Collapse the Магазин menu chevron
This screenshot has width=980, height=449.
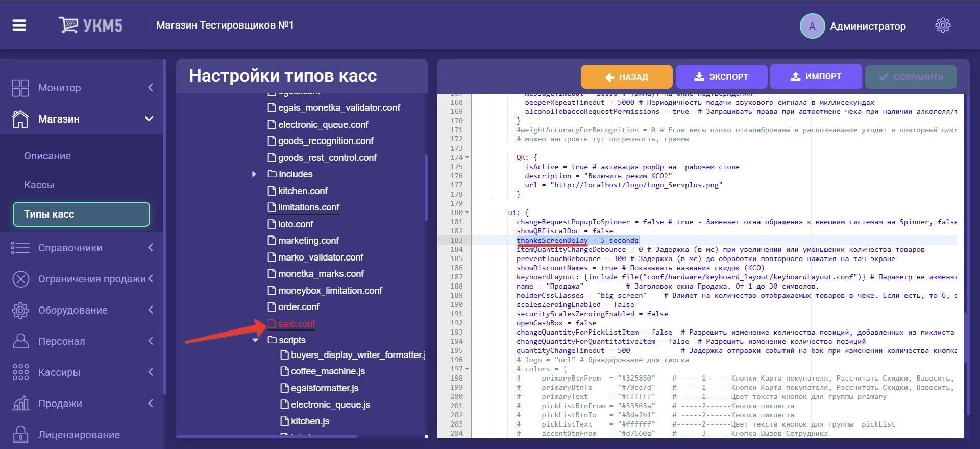(149, 119)
